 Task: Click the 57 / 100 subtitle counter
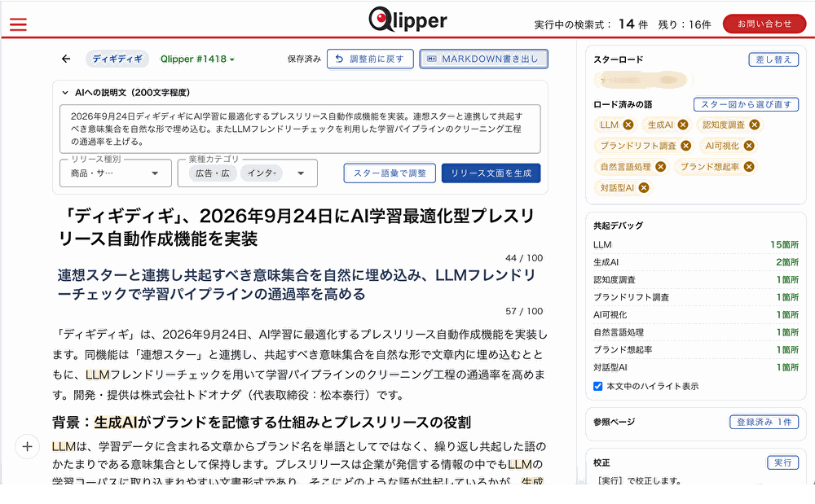(x=524, y=311)
